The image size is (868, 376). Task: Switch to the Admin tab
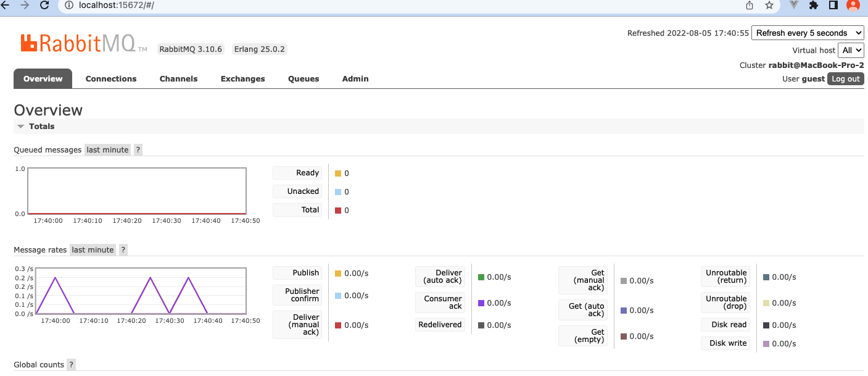(x=355, y=79)
